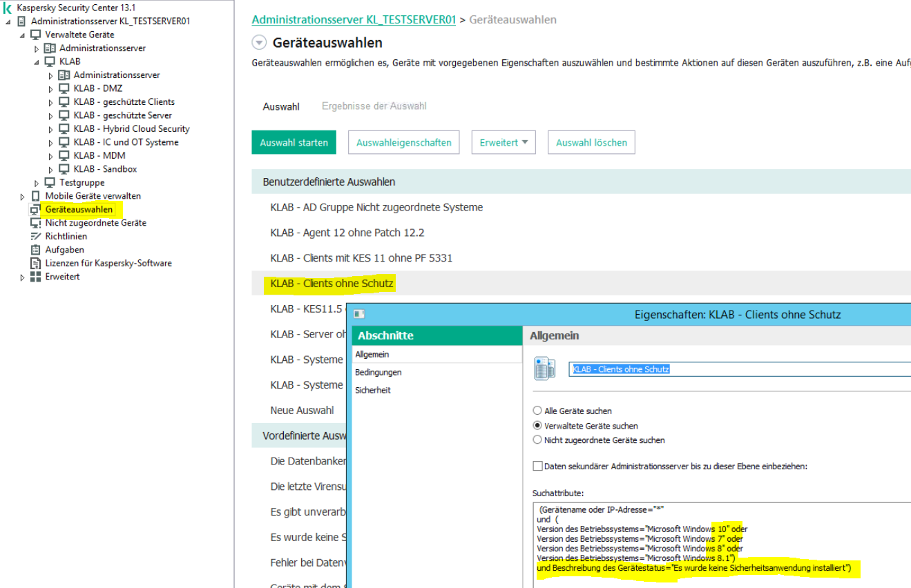Collapse the Geräteauswahlen heading with round chevron
This screenshot has width=911, height=588.
point(259,43)
